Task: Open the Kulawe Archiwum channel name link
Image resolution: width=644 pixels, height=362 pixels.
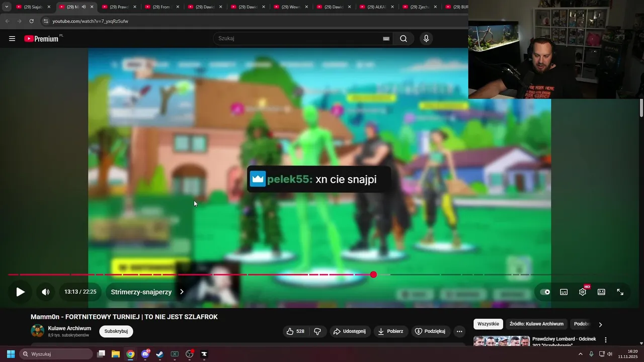Action: (69, 328)
